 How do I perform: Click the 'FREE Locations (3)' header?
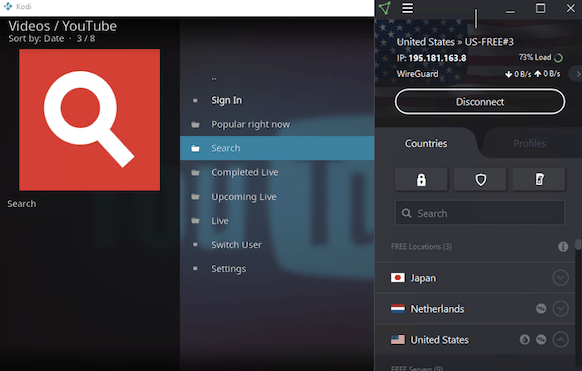click(421, 247)
